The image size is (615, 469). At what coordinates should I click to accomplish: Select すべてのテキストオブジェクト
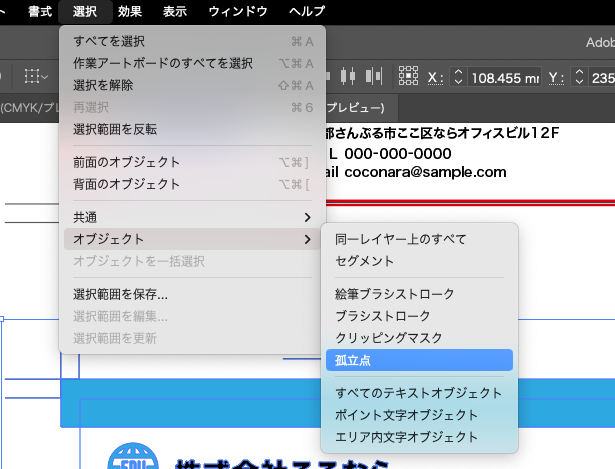pos(419,393)
